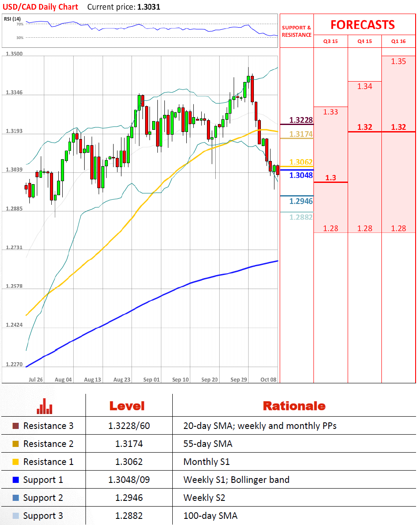
Task: Select the 'Q4 15' forecast column header
Action: click(364, 41)
